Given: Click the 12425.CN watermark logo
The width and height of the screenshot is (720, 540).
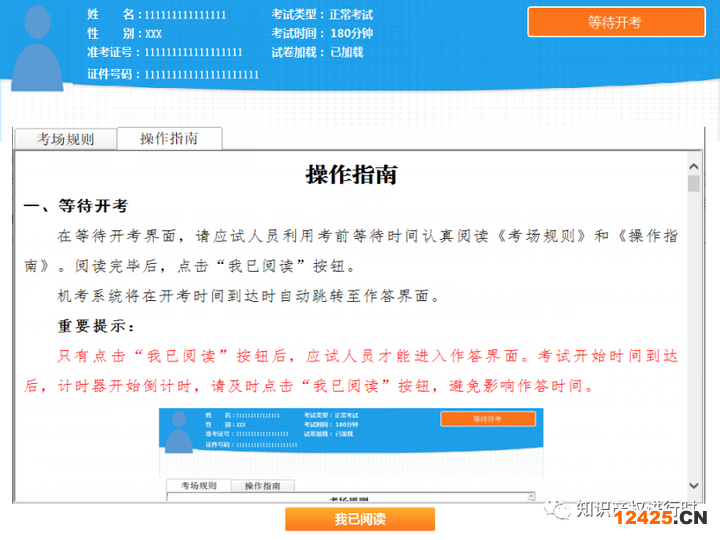Looking at the screenshot, I should pyautogui.click(x=660, y=518).
